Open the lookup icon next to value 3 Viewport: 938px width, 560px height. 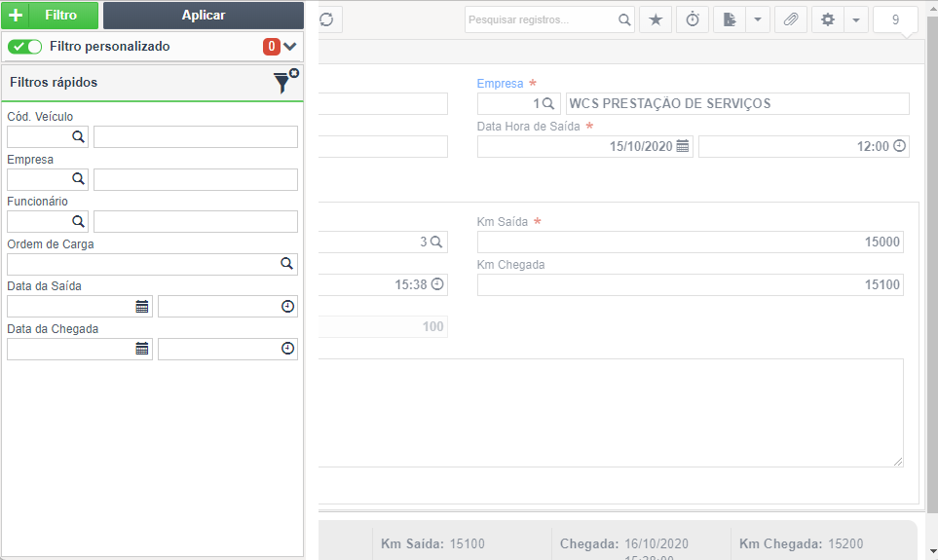coord(436,242)
